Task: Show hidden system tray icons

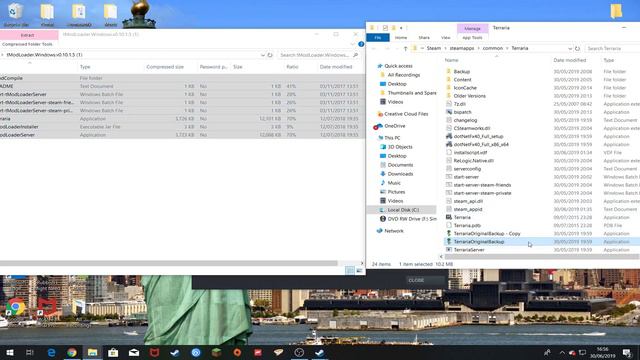Action: [x=562, y=353]
